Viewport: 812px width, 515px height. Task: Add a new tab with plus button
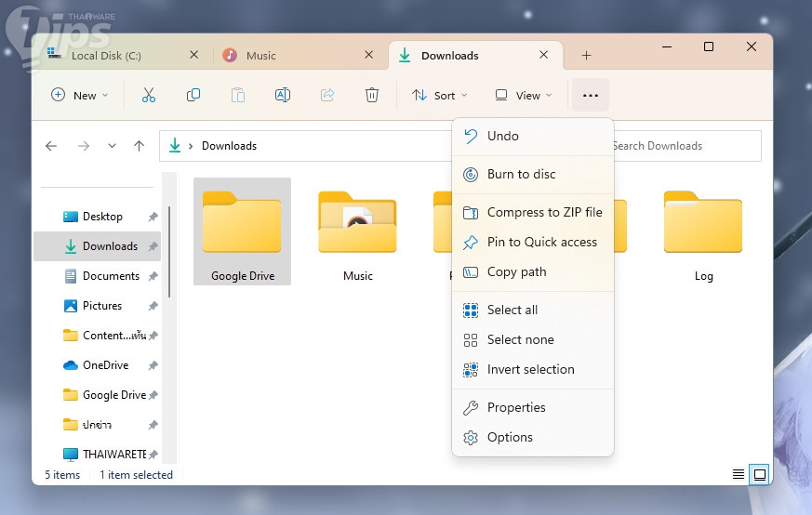(586, 56)
